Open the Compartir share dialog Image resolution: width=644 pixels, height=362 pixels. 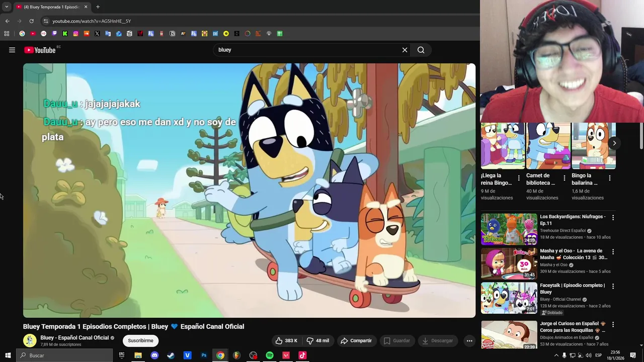tap(356, 340)
